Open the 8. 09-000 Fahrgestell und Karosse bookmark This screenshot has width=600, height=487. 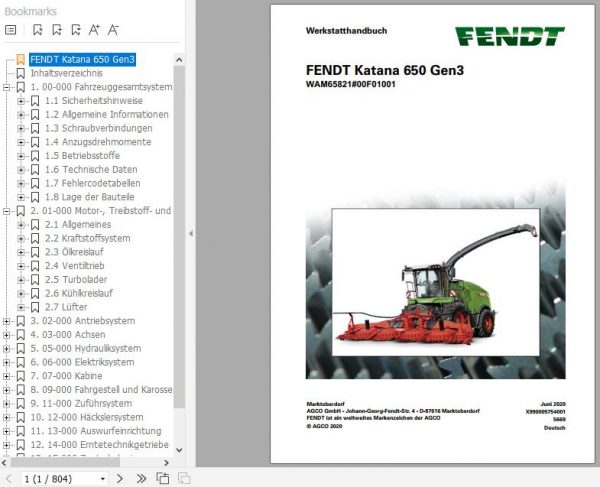click(x=101, y=390)
